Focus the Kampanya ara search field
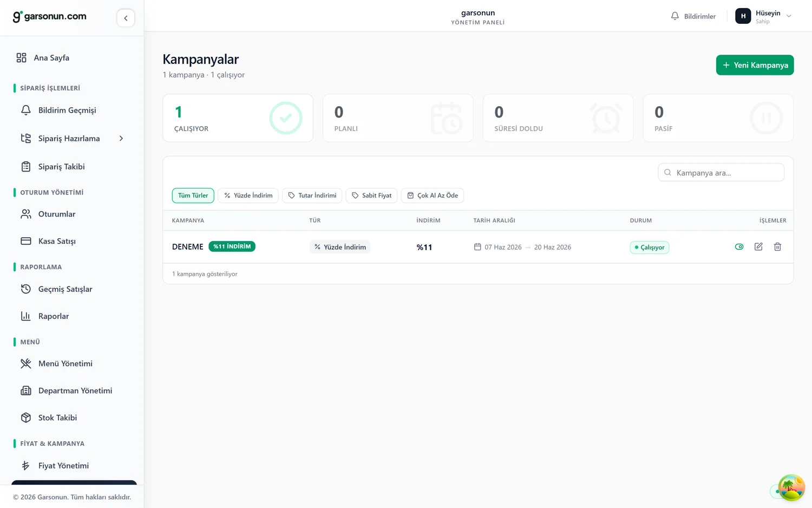 click(x=721, y=173)
